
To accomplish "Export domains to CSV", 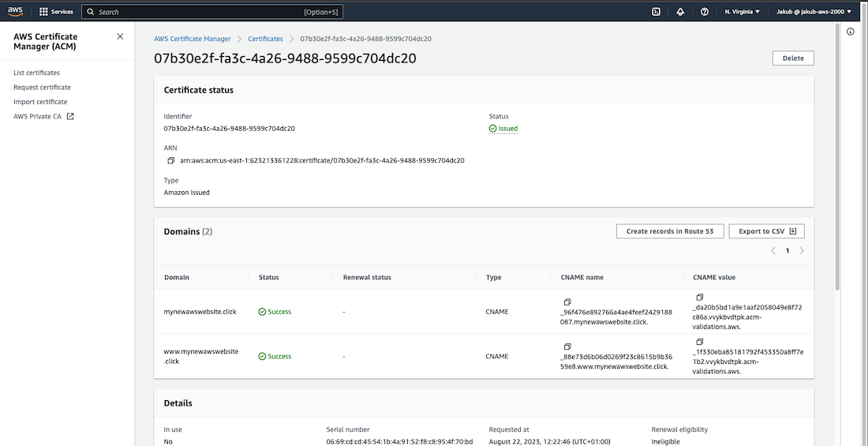I will point(766,231).
